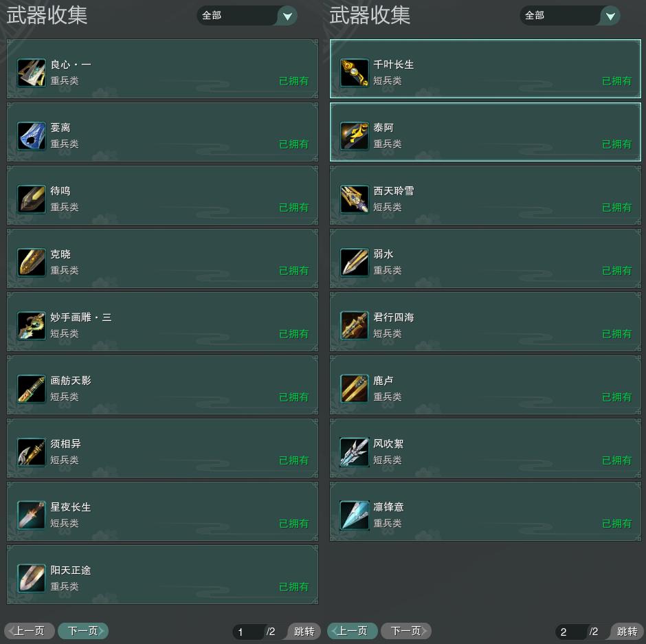Click the left panel 跳转 button
Viewport: 646px width, 644px height.
304,631
